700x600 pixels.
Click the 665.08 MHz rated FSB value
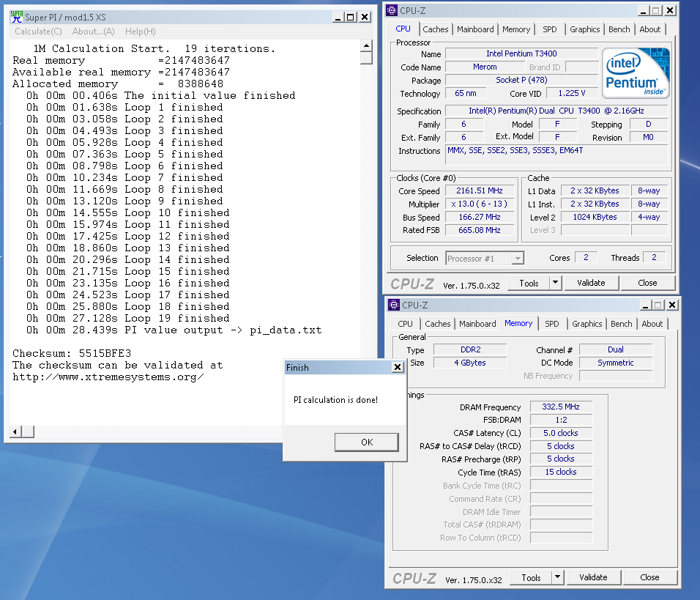[x=480, y=230]
